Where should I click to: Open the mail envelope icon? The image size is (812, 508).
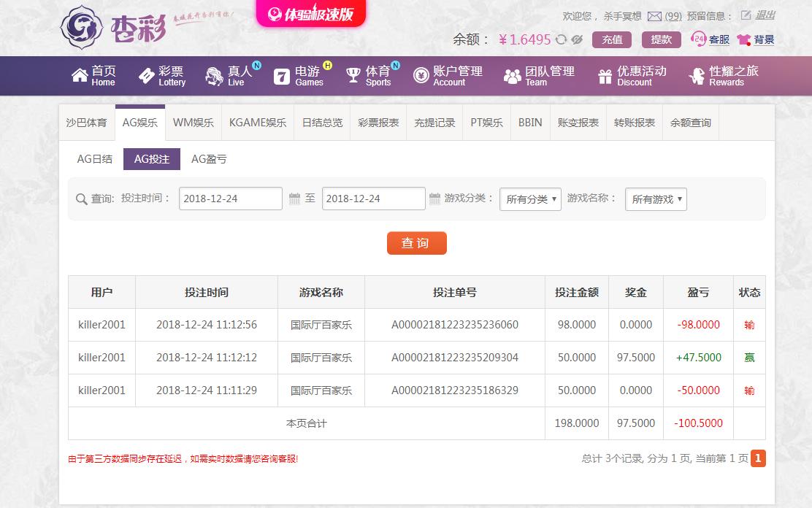[x=654, y=17]
